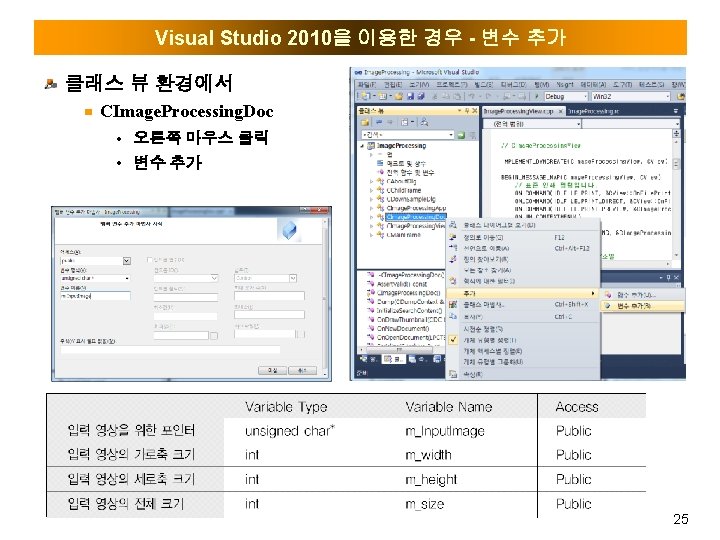Click the Save toolbar icon

pos(410,96)
